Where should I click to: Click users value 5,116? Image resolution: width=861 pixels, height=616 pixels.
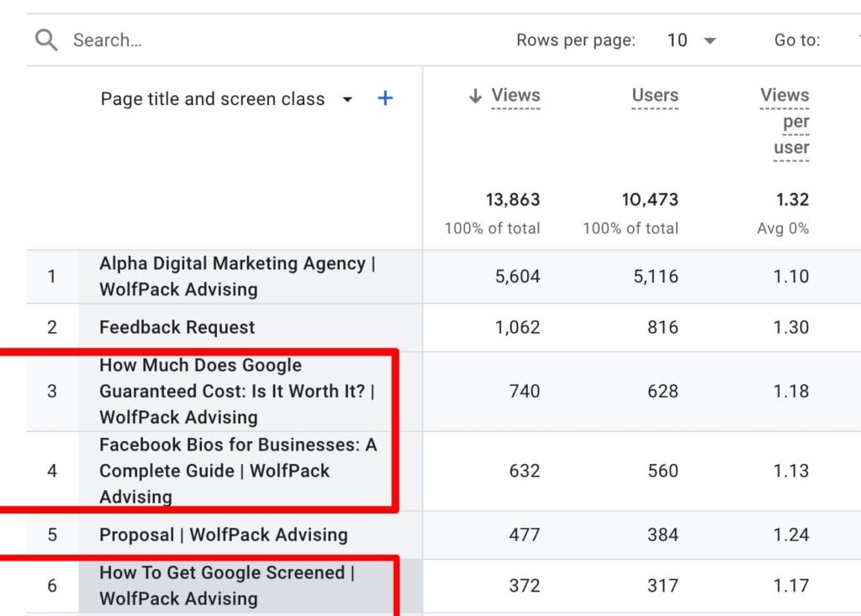pos(656,276)
